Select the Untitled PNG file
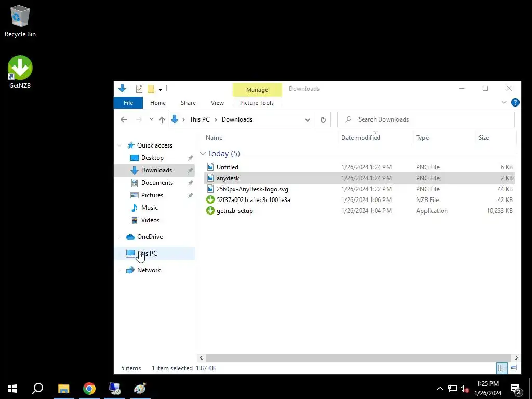 pos(360,167)
